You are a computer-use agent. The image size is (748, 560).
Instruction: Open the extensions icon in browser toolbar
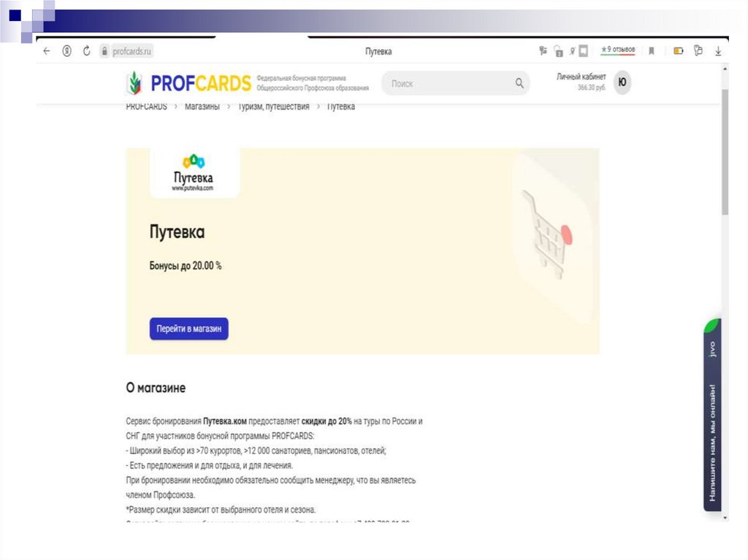(698, 50)
